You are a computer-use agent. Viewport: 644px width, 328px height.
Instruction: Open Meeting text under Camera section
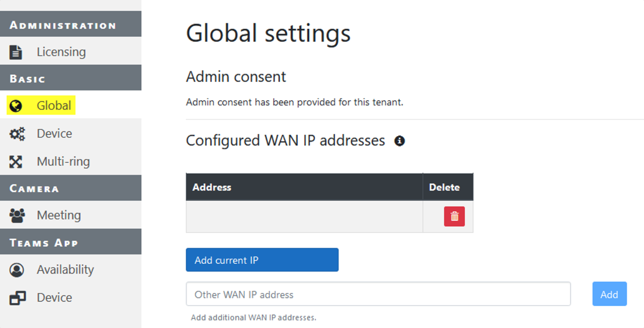(x=59, y=215)
